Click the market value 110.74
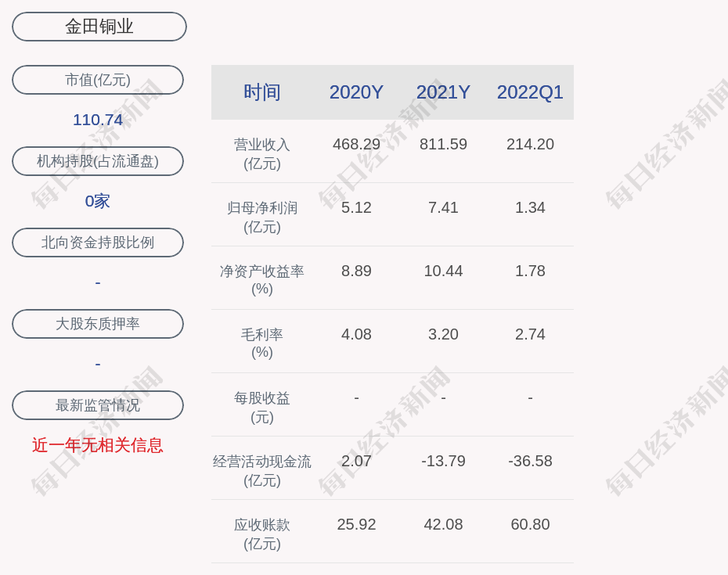The height and width of the screenshot is (575, 728). pyautogui.click(x=98, y=120)
